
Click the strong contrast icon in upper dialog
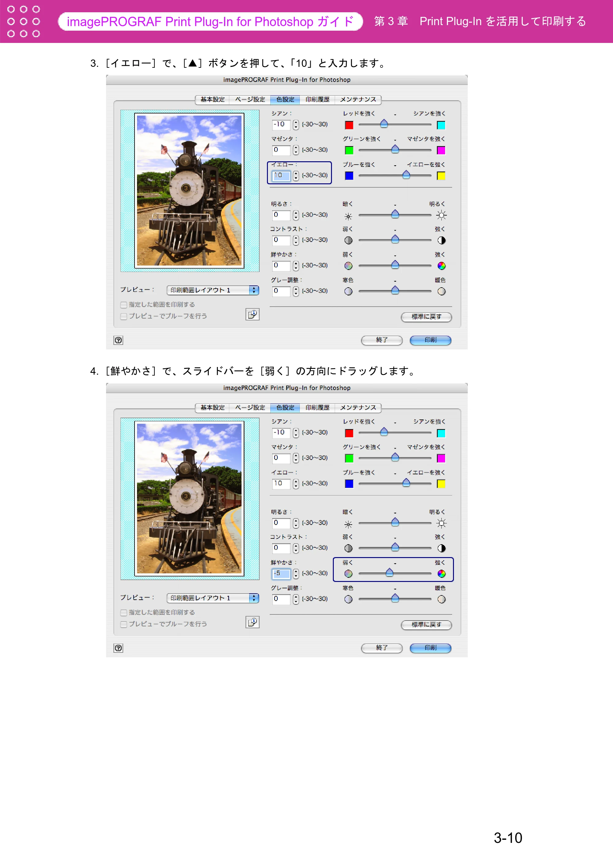pos(441,240)
